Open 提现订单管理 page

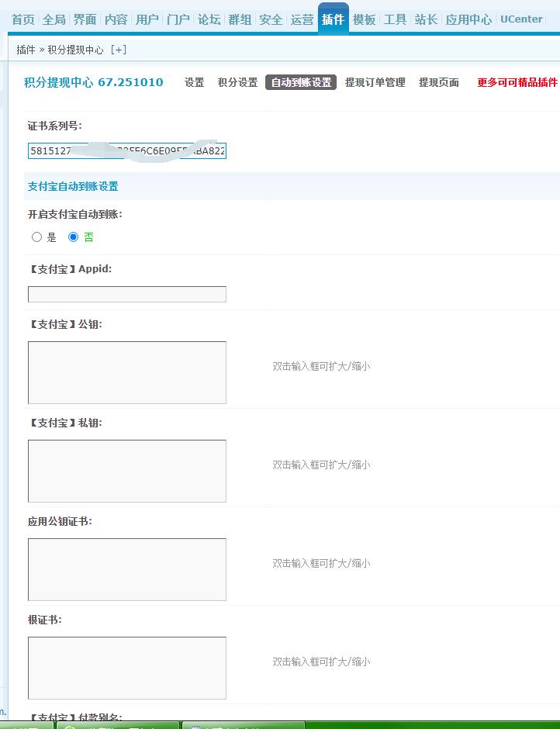(375, 82)
